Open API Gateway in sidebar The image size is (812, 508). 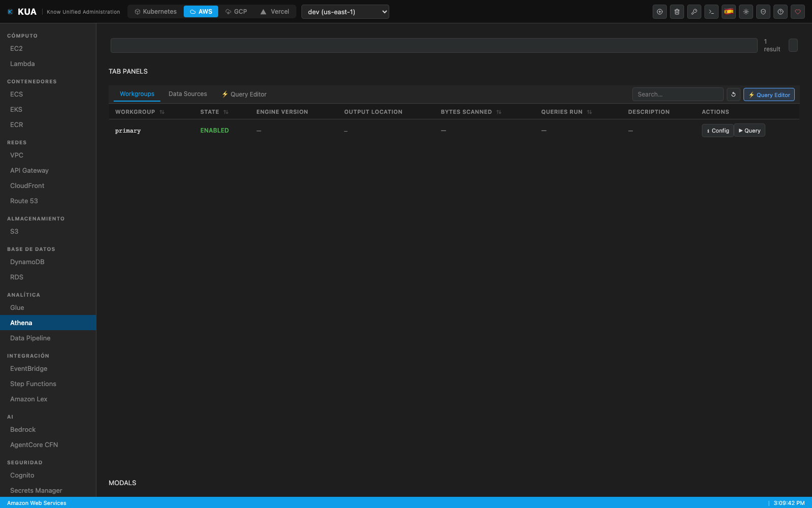(x=48, y=171)
